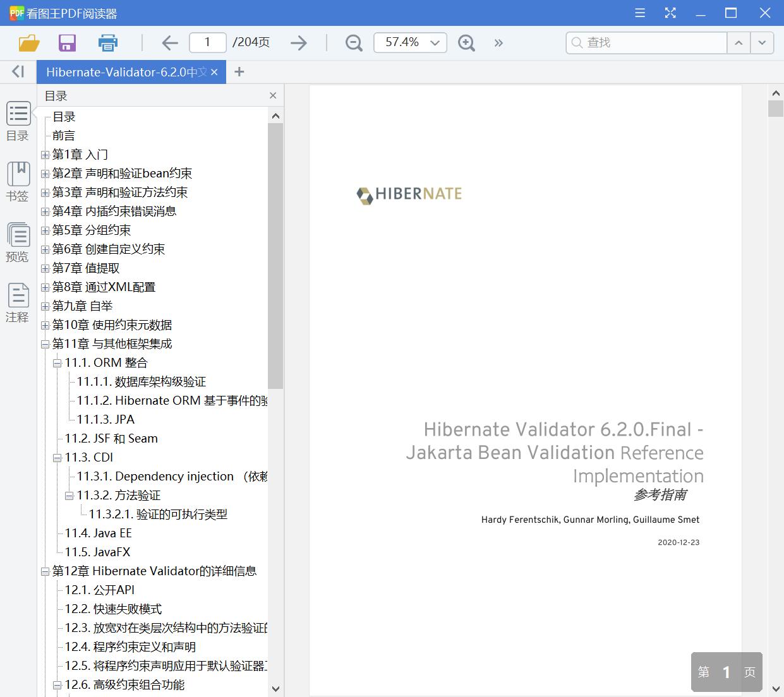
Task: Open the 书签 bookmarks panel icon
Action: [x=18, y=182]
